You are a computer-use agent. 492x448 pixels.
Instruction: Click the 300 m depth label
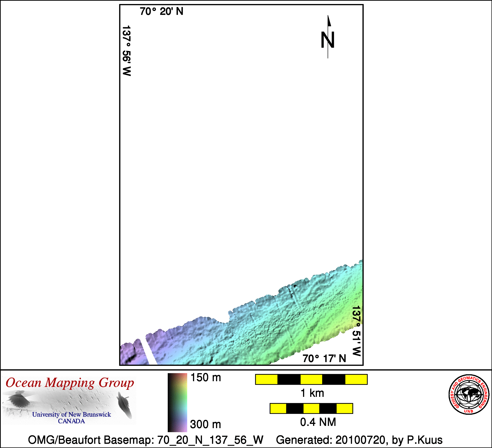[x=206, y=425]
